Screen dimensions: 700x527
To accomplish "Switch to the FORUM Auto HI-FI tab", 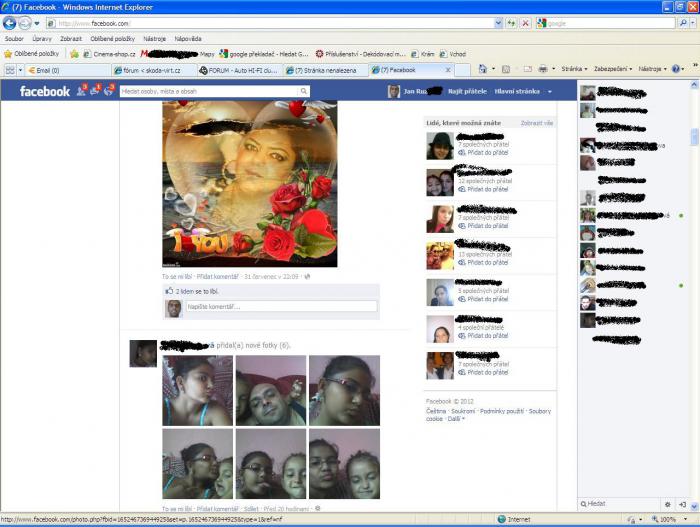I will pos(240,70).
